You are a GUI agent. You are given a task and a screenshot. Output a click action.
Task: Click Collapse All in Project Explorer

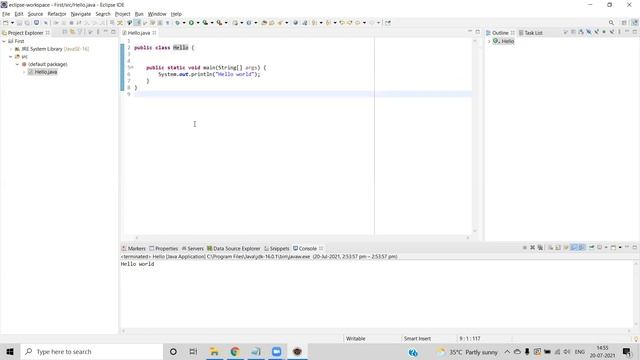tap(64, 32)
